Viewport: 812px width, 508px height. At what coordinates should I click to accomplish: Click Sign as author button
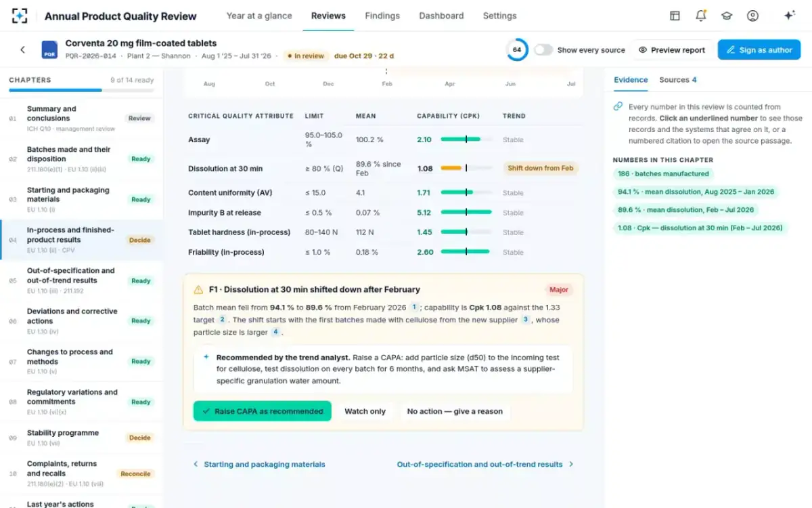coord(759,49)
